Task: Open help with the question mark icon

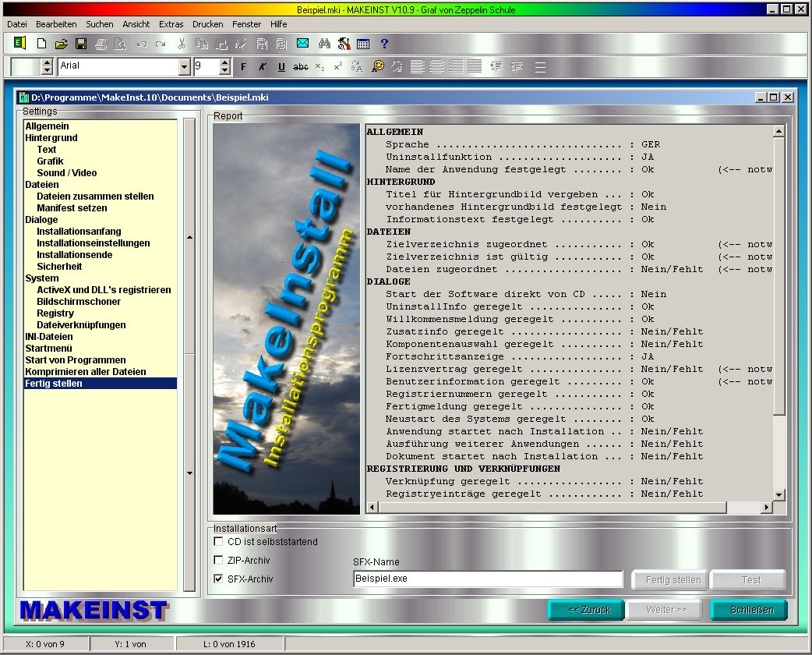Action: click(383, 44)
